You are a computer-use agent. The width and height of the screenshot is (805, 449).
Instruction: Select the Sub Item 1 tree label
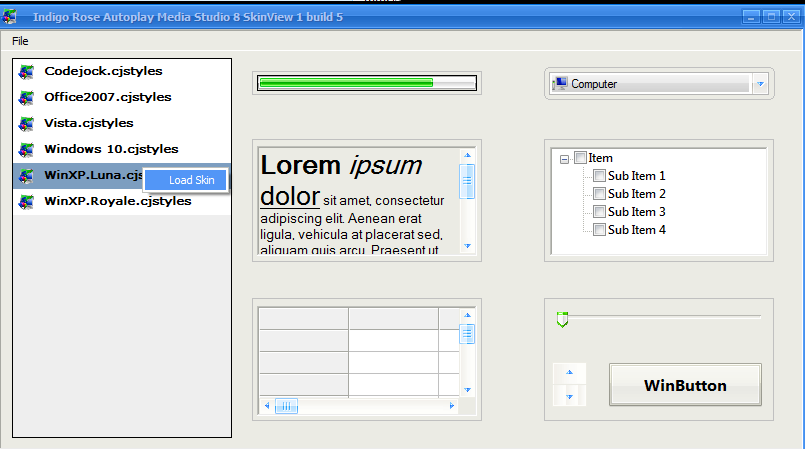637,176
